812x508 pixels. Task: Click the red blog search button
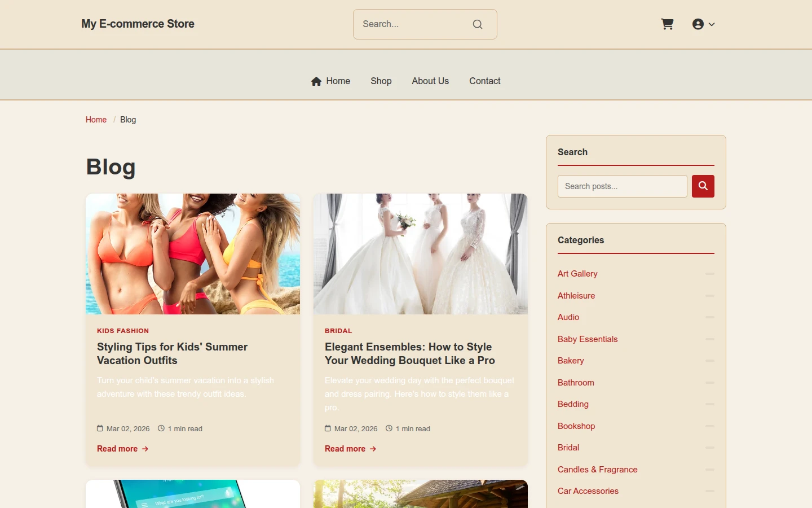coord(703,186)
